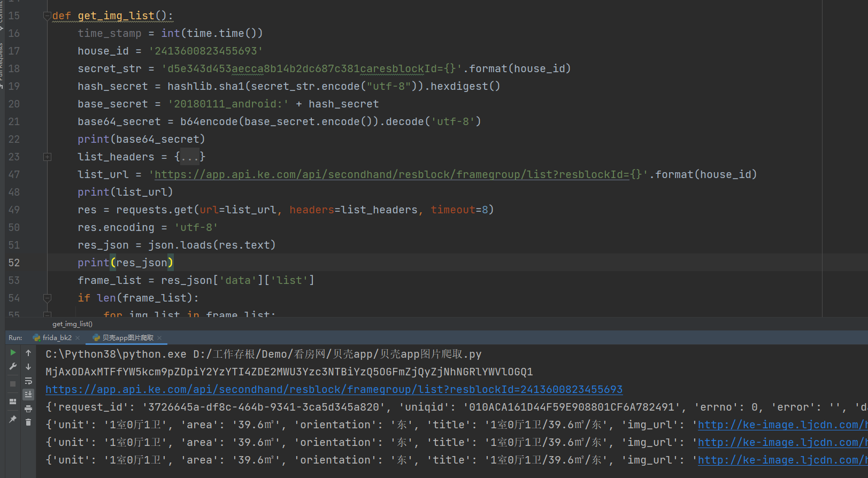Open run configuration settings wrench icon
The image size is (868, 478).
(13, 366)
